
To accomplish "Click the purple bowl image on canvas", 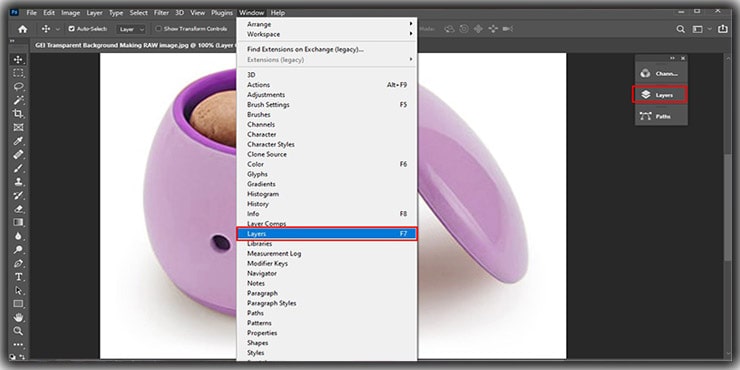I will pos(189,193).
